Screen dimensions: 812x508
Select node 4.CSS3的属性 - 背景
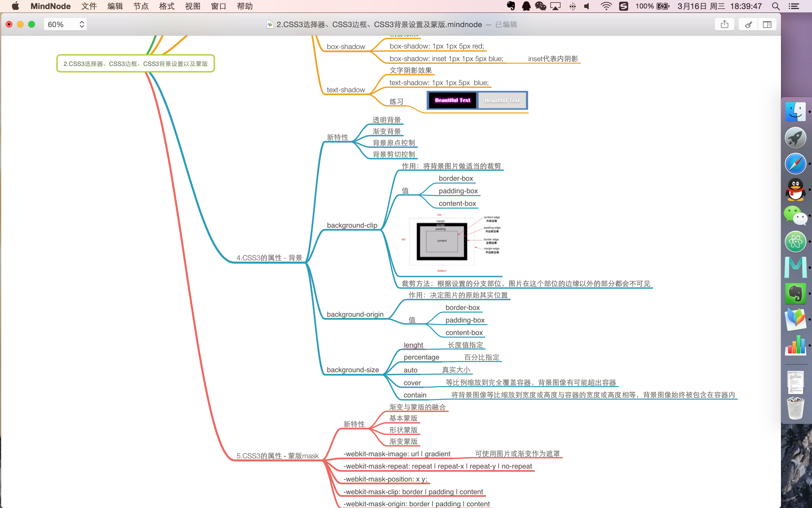(269, 258)
